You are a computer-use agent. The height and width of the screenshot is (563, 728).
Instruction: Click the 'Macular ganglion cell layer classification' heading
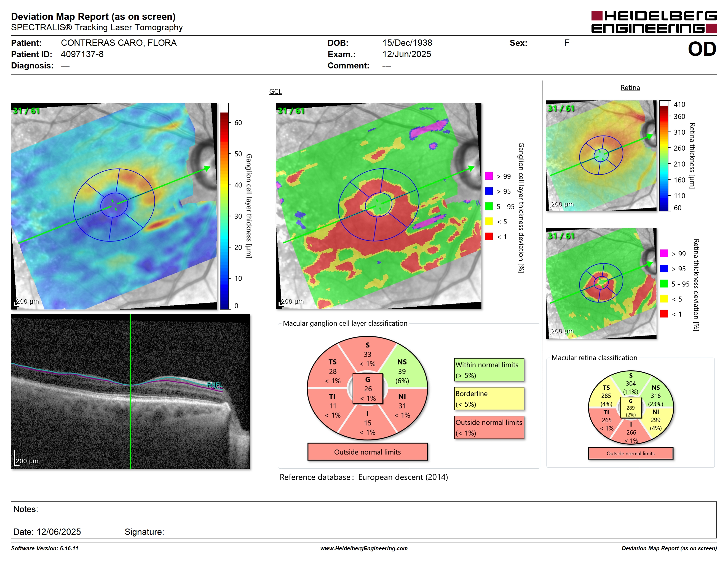(345, 323)
